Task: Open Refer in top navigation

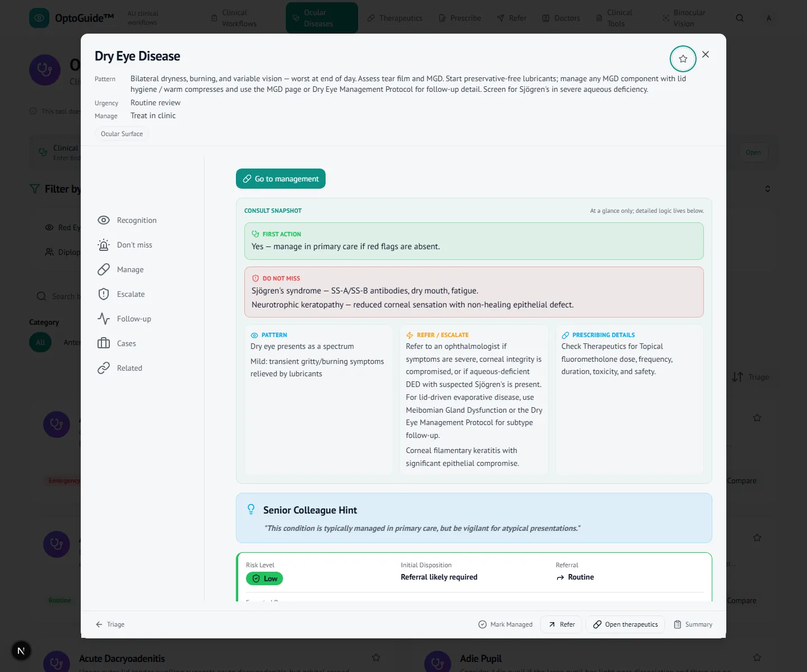Action: point(512,18)
